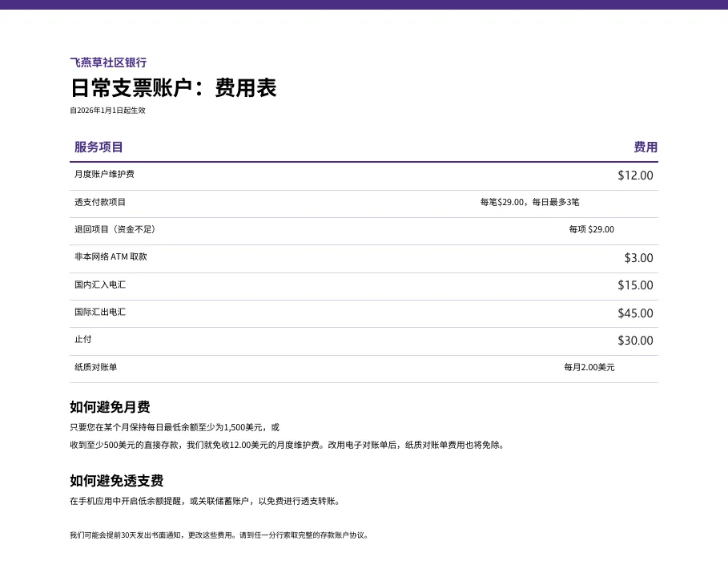
Task: Click the 服务项目 column header
Action: click(x=99, y=147)
